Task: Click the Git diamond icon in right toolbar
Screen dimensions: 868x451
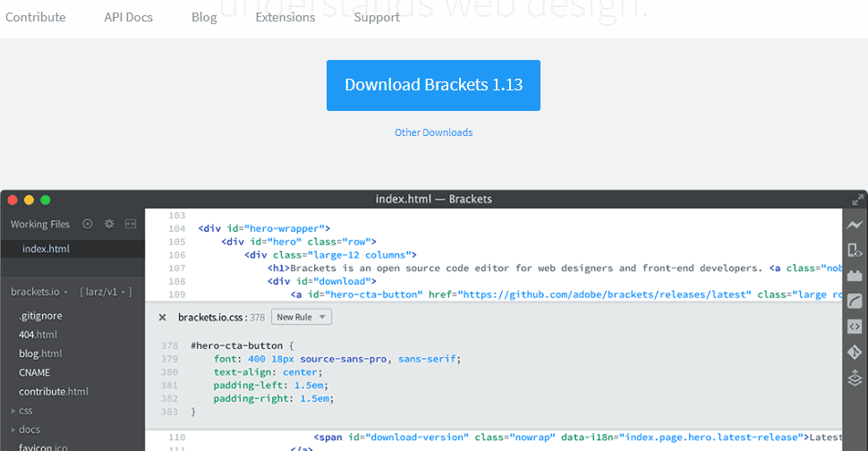Action: [855, 352]
